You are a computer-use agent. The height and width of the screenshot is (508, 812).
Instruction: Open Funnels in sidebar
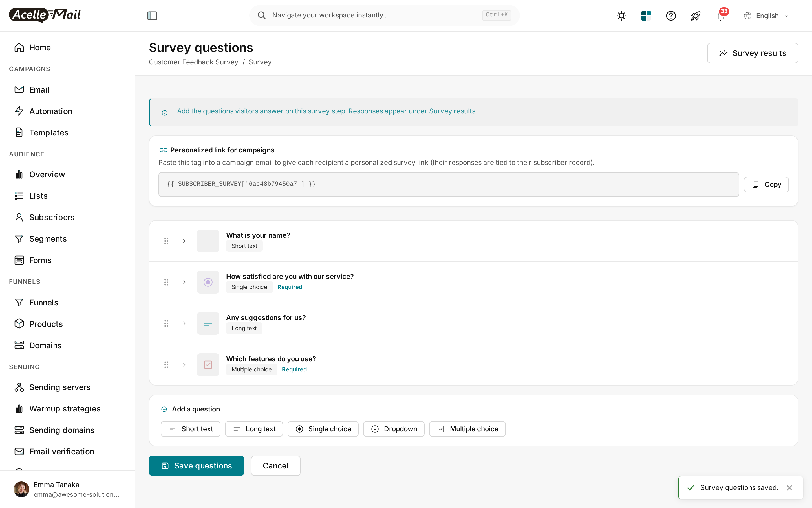coord(44,303)
